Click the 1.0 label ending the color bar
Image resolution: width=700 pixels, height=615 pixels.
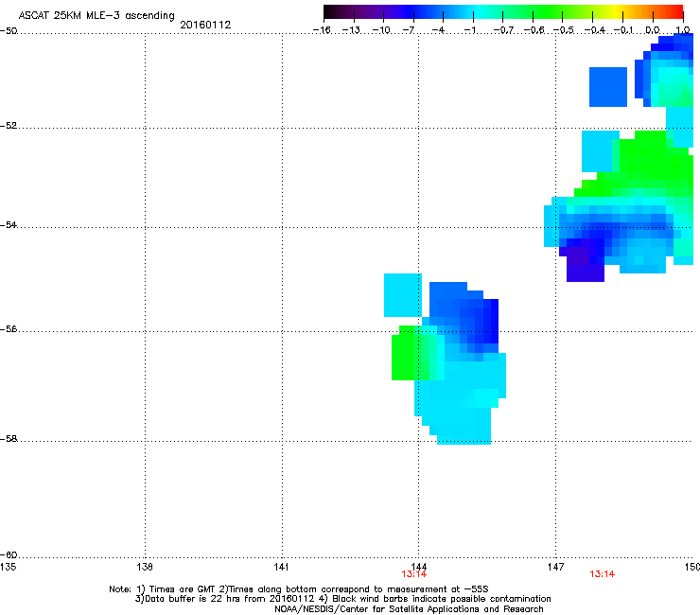(x=683, y=30)
